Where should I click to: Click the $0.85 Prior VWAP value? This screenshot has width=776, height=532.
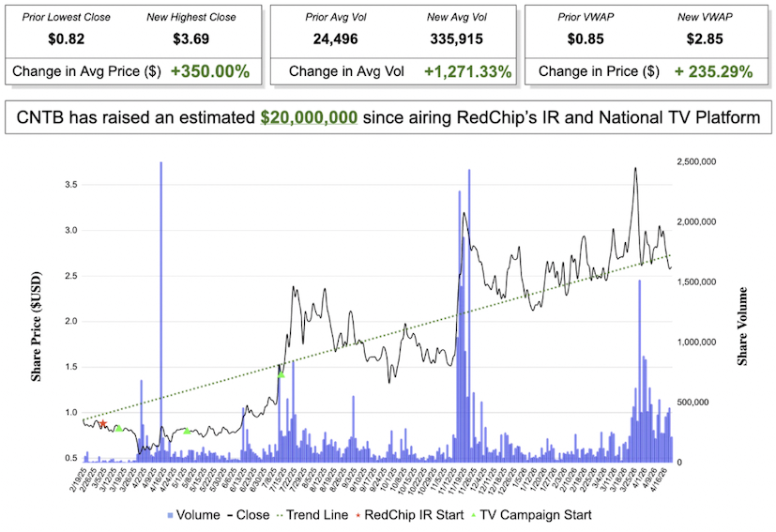(x=586, y=39)
